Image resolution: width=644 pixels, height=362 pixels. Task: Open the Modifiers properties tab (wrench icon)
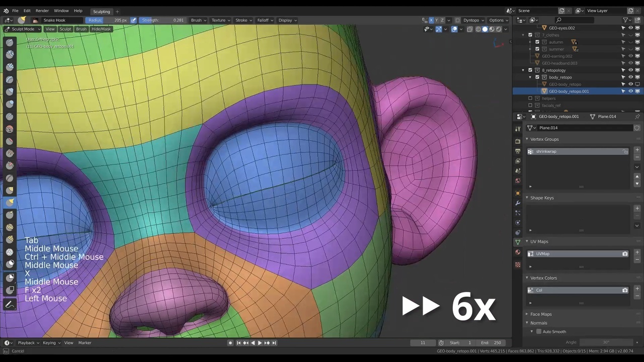[x=518, y=203]
